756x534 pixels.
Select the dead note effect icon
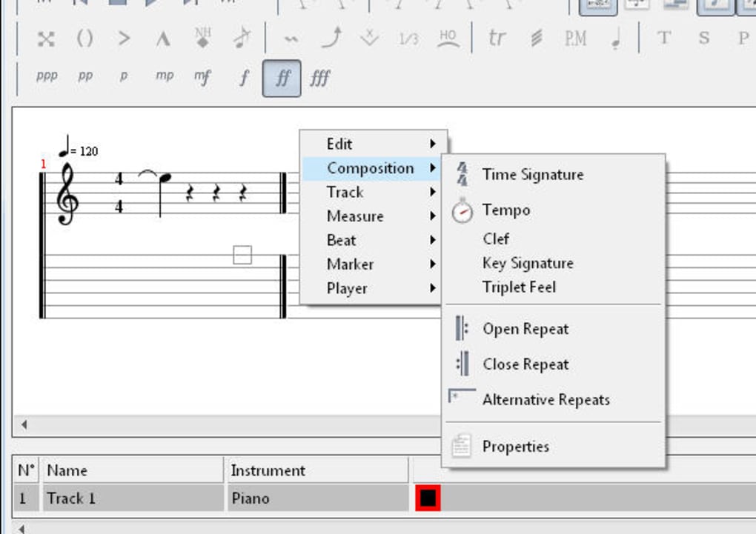click(47, 39)
